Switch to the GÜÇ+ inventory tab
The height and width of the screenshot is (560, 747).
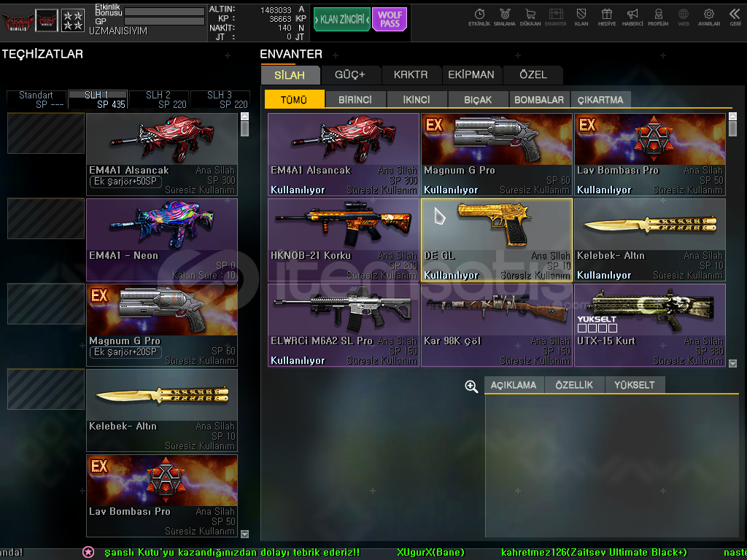pos(349,74)
